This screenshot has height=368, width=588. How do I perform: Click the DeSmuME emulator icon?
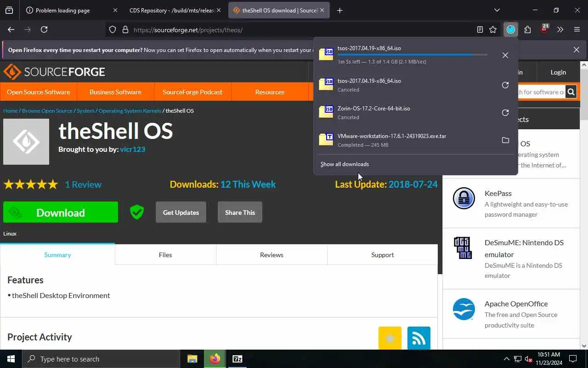[x=463, y=248]
